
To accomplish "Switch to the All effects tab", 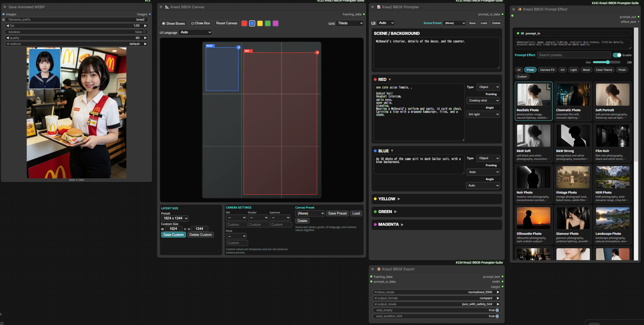I will (519, 70).
